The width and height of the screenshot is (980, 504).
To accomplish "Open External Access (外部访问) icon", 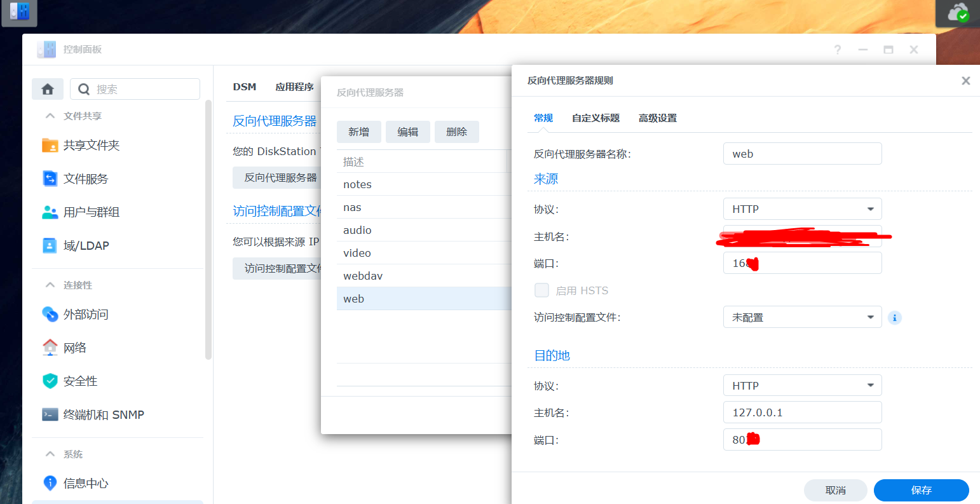I will click(x=50, y=314).
